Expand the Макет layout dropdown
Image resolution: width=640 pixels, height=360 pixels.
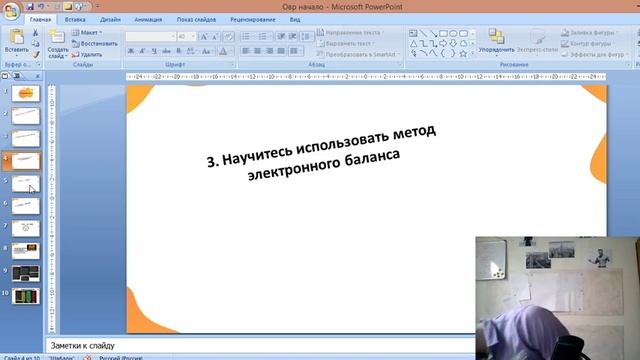coord(87,33)
